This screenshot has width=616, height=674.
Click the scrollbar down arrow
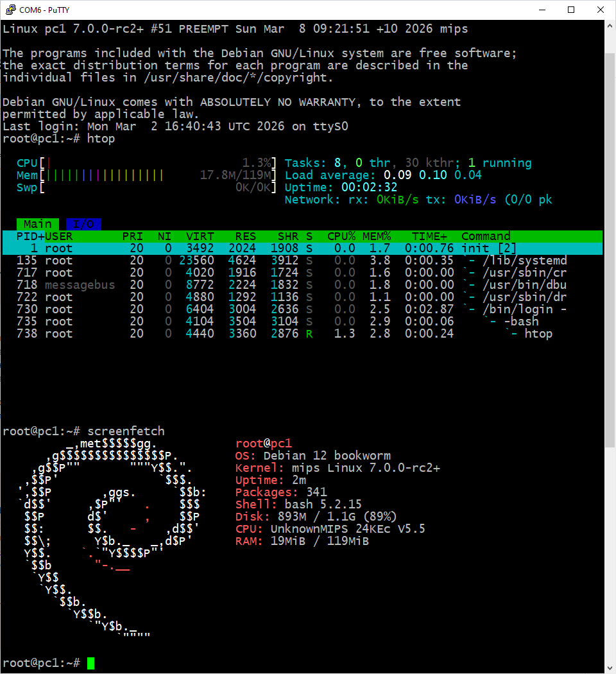coord(610,668)
